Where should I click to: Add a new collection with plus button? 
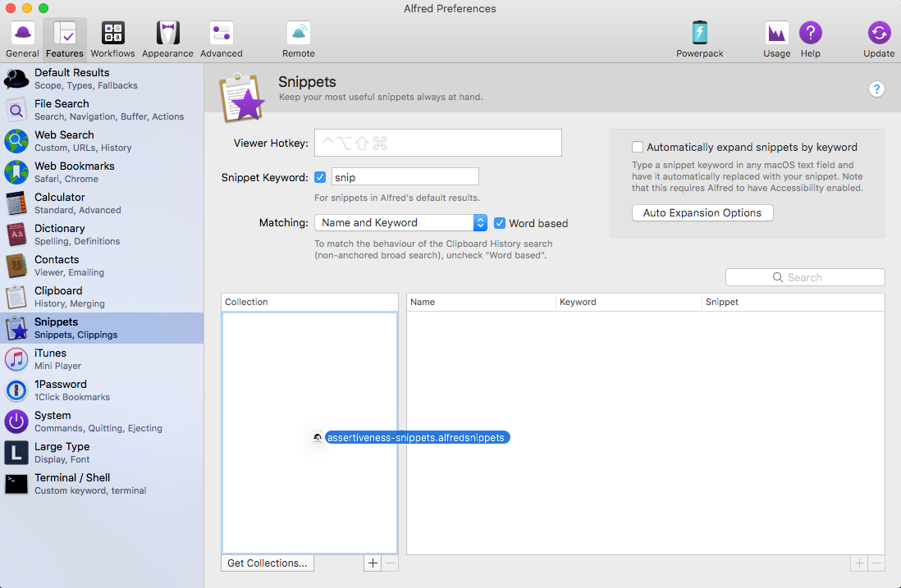(373, 563)
